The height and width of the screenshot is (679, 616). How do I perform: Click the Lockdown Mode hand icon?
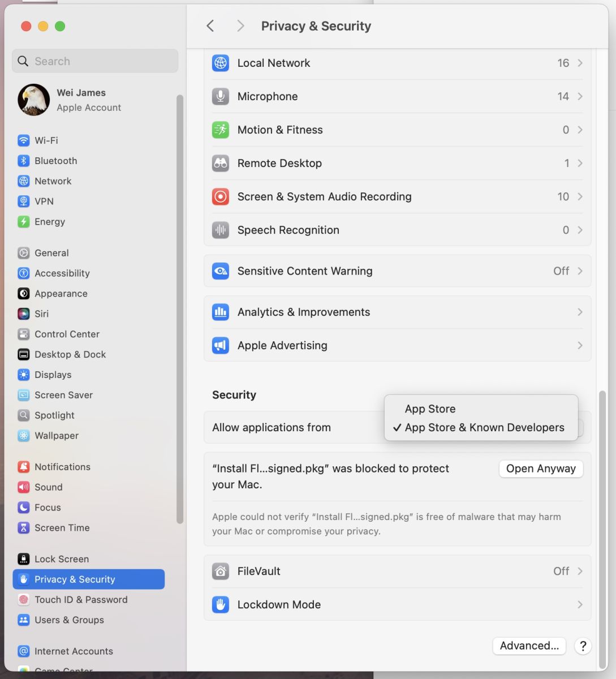coord(221,604)
